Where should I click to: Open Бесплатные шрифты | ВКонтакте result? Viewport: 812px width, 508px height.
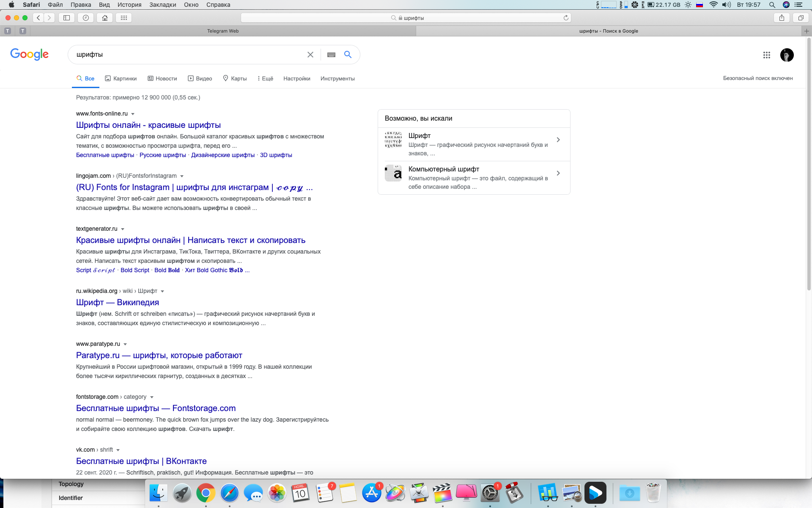tap(141, 461)
